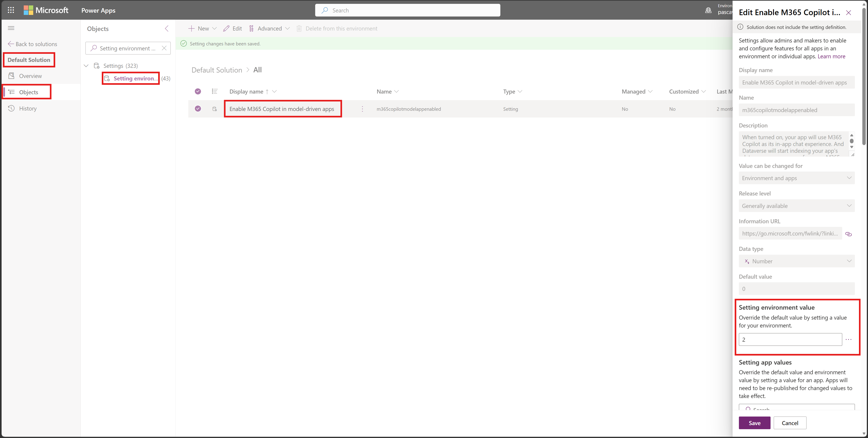Click the Overview page icon
The image size is (868, 438).
tap(12, 76)
